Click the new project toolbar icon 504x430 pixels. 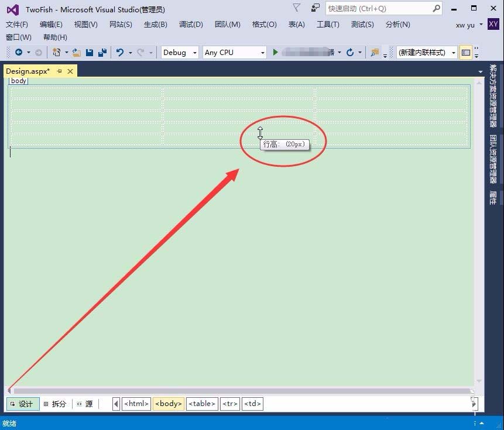click(x=57, y=52)
